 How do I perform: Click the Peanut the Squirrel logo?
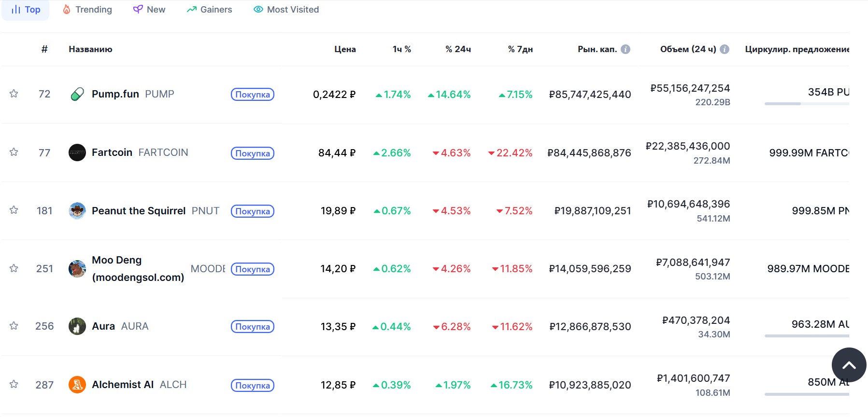pos(77,210)
